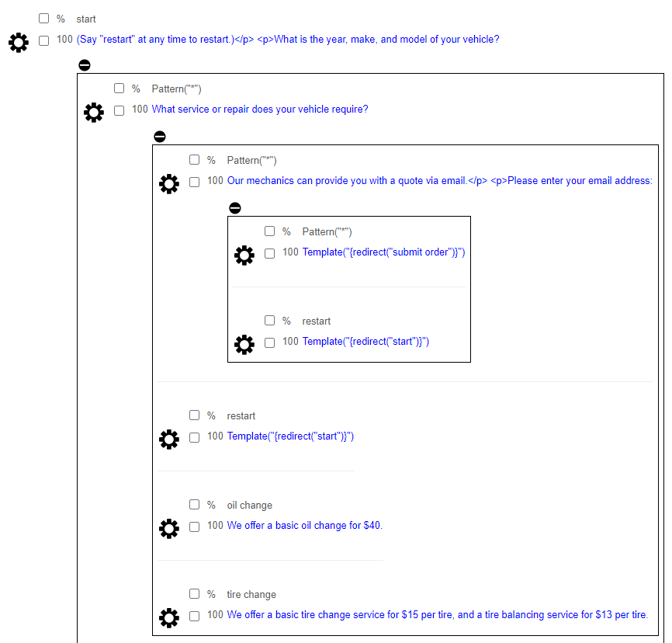672x643 pixels.
Task: Collapse children under email address prompt
Action: 235,208
